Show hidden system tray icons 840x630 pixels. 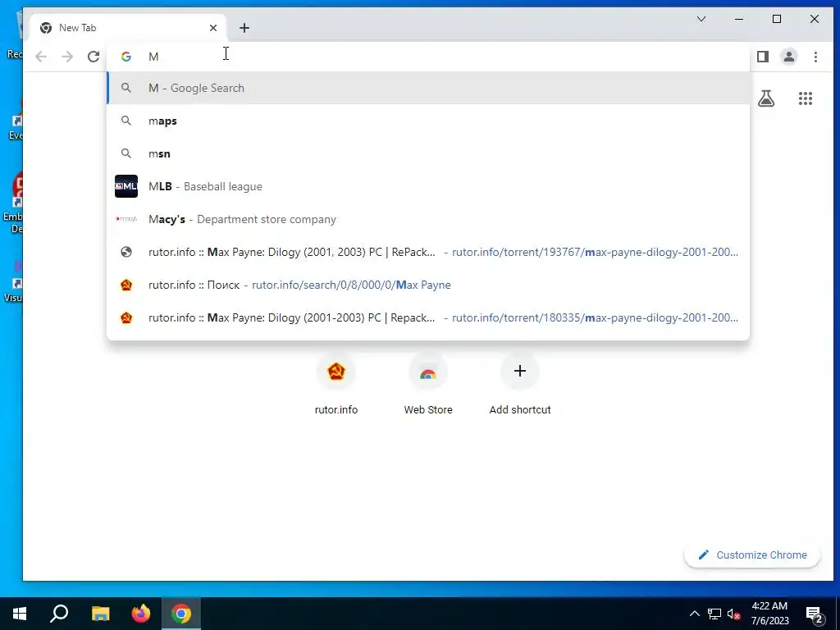click(x=694, y=614)
